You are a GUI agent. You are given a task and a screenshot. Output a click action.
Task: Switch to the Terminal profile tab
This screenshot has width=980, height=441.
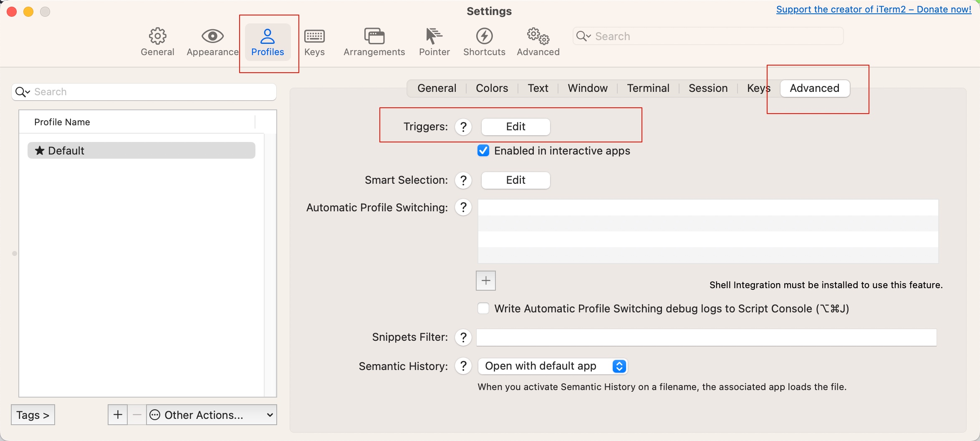click(x=648, y=89)
